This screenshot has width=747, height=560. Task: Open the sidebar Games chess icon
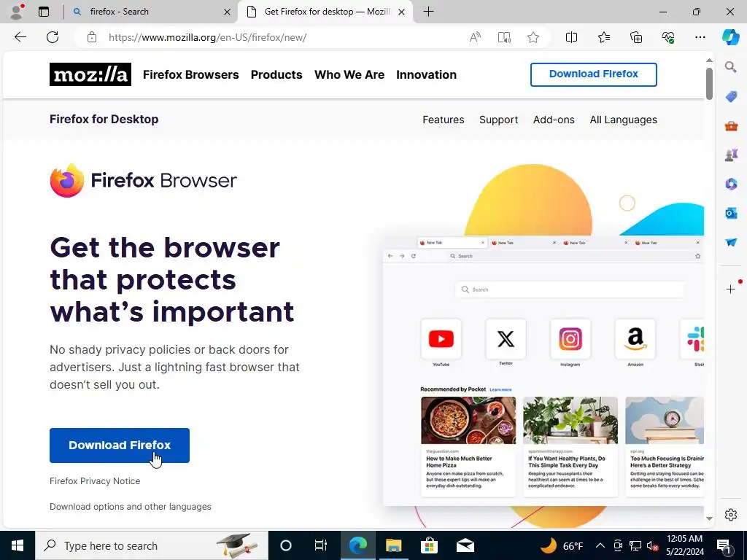pos(731,155)
